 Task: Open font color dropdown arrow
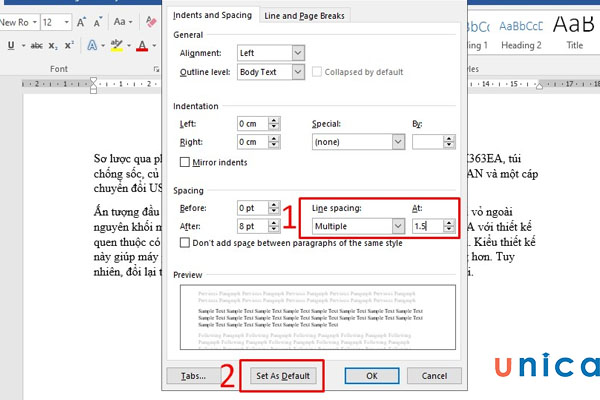[x=154, y=46]
